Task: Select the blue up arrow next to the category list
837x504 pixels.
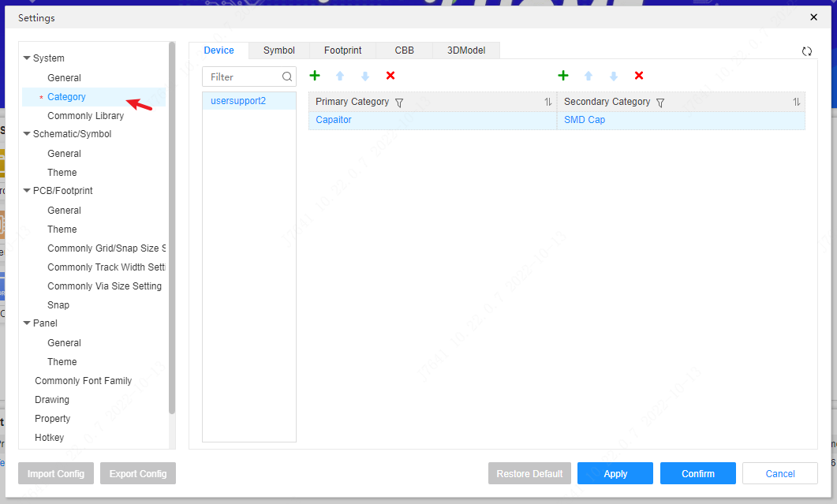Action: (340, 76)
